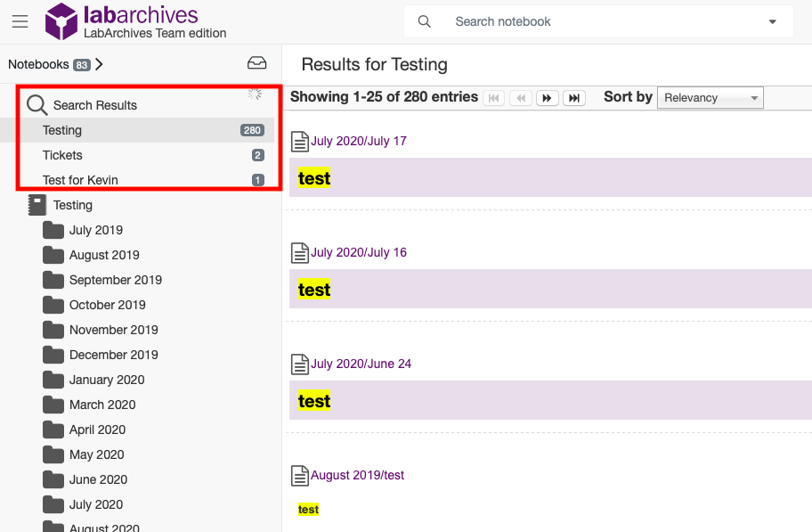Open the inbox tray icon
The width and height of the screenshot is (812, 532).
(x=256, y=63)
